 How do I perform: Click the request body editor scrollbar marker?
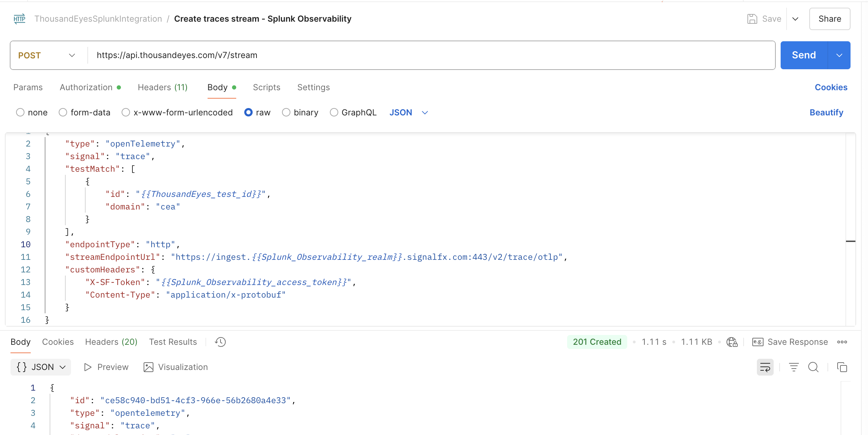(851, 241)
